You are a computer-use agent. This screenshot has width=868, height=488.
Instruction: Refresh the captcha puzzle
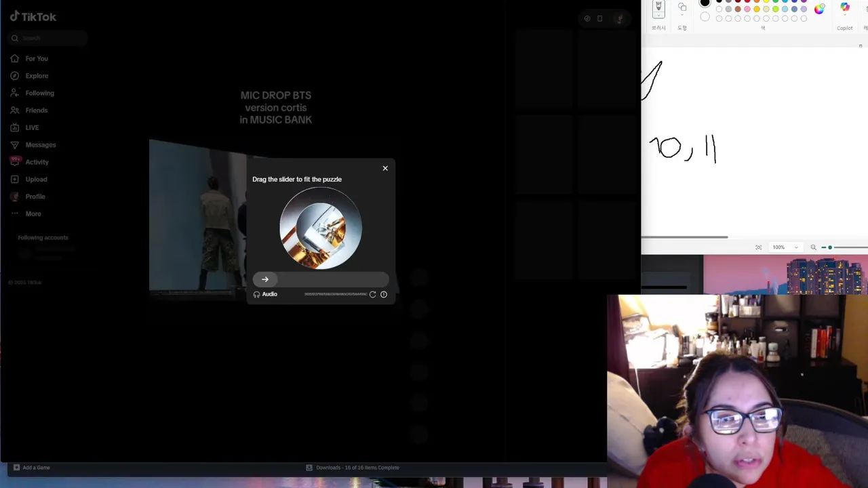(372, 294)
